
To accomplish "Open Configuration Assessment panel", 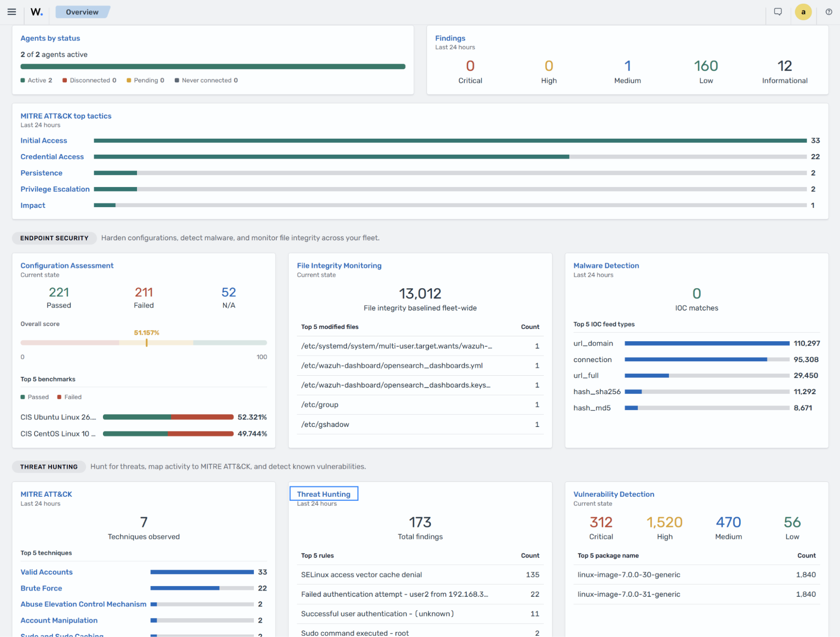I will pos(67,266).
